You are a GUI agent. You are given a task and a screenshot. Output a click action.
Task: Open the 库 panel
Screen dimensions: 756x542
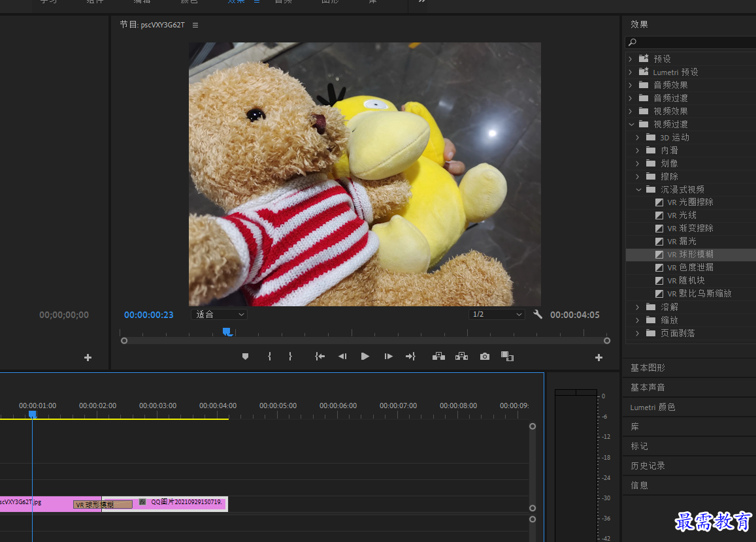pos(634,427)
